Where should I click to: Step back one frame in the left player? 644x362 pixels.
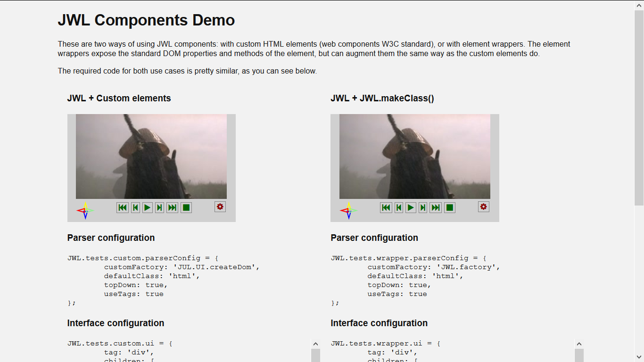coord(135,207)
